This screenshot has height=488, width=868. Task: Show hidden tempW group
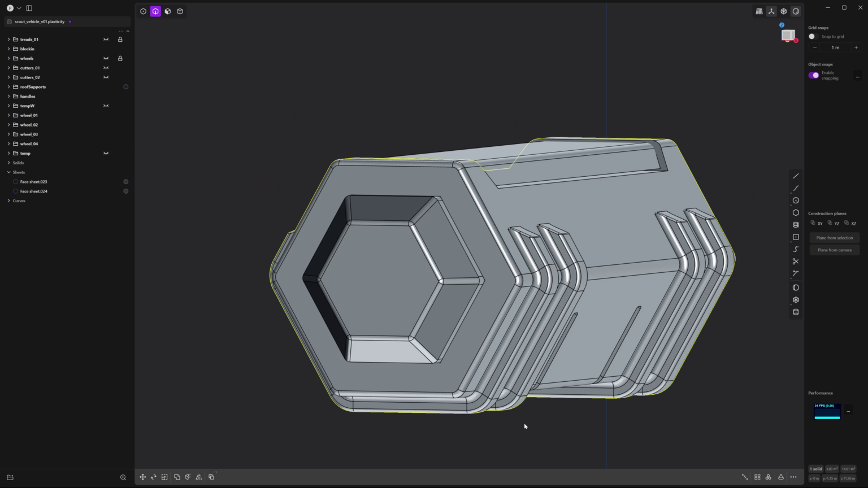pyautogui.click(x=106, y=106)
